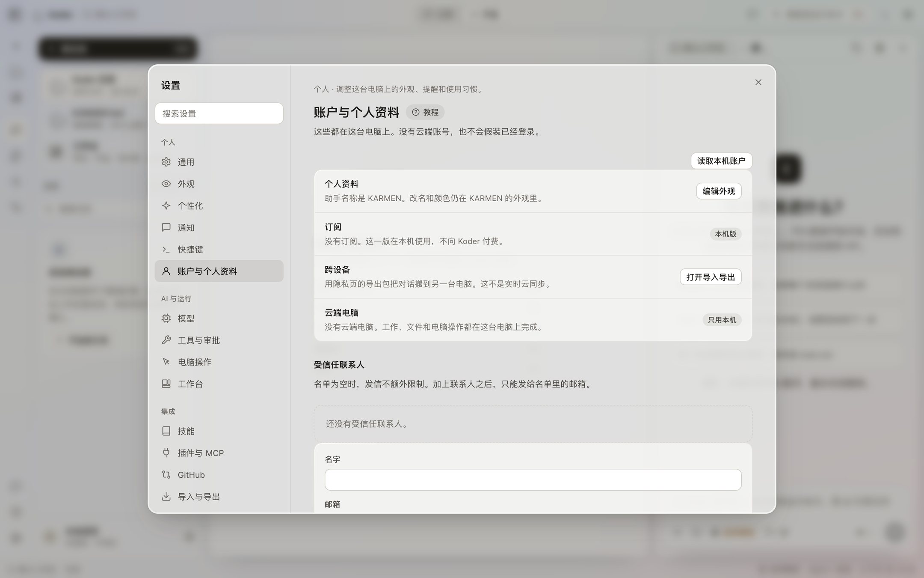This screenshot has height=578, width=924.
Task: Click the 导入与导出 download icon
Action: pos(166,496)
